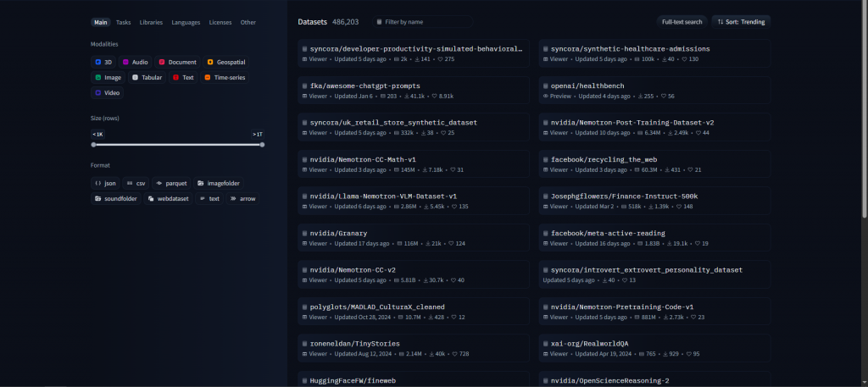Open nvidia/Nemotron-CC-v2 dataset

point(414,274)
